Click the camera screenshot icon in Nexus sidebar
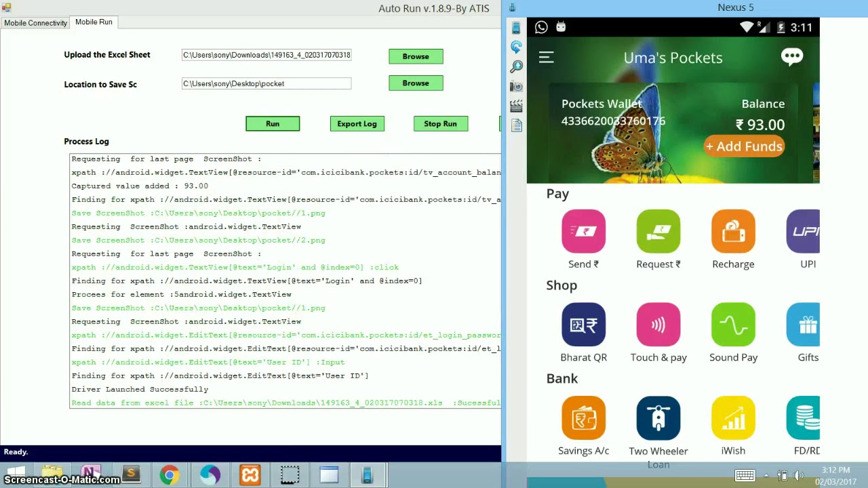The width and height of the screenshot is (868, 488). click(516, 86)
